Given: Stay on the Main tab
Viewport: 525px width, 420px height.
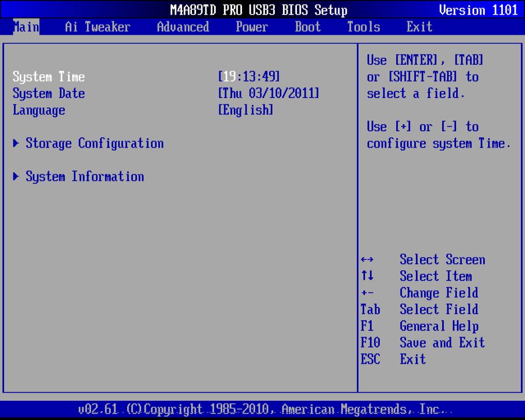Looking at the screenshot, I should coord(25,27).
